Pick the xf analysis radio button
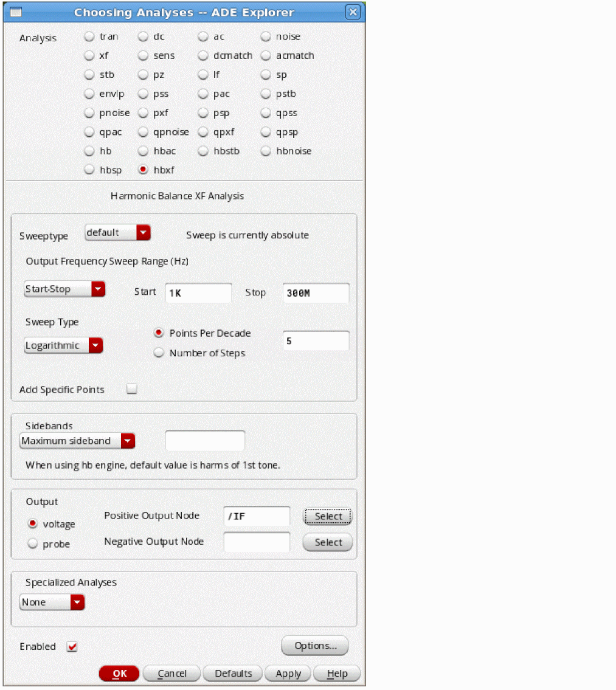This screenshot has width=616, height=690. (89, 55)
